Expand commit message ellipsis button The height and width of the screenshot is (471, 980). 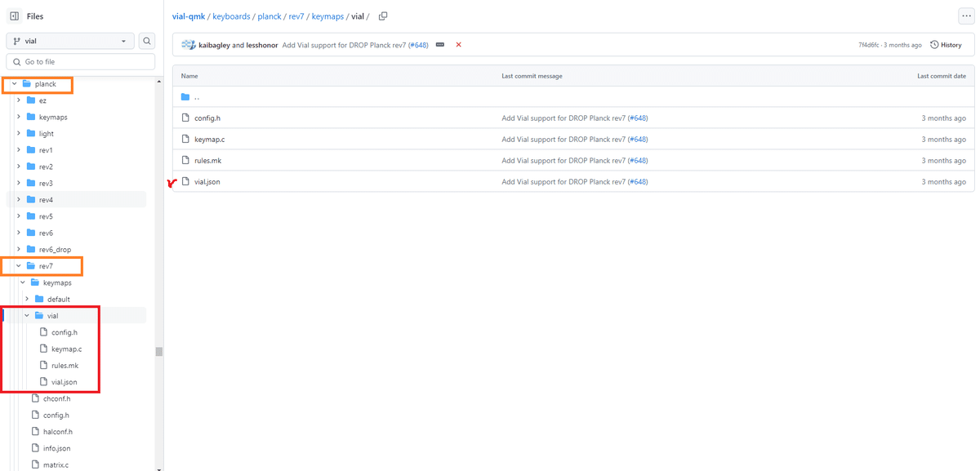pos(440,45)
